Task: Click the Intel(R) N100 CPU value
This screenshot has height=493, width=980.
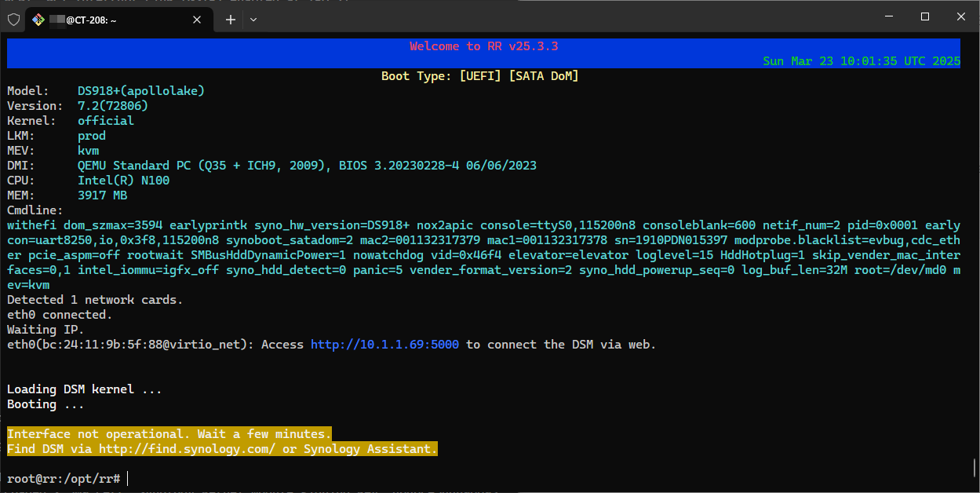Action: [x=123, y=181]
